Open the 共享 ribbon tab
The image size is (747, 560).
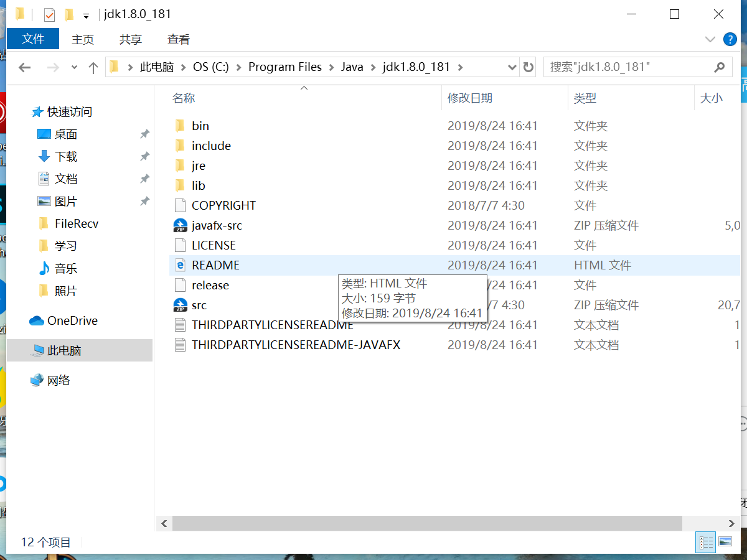[x=131, y=39]
